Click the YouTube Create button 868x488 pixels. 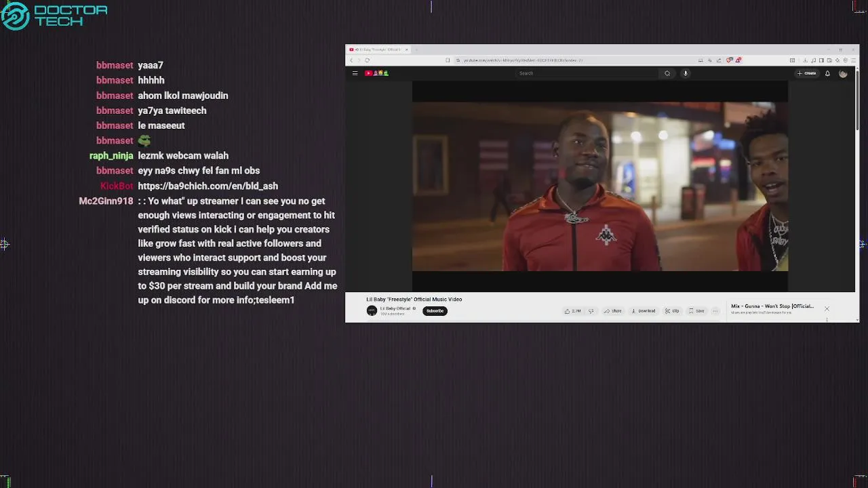(807, 73)
